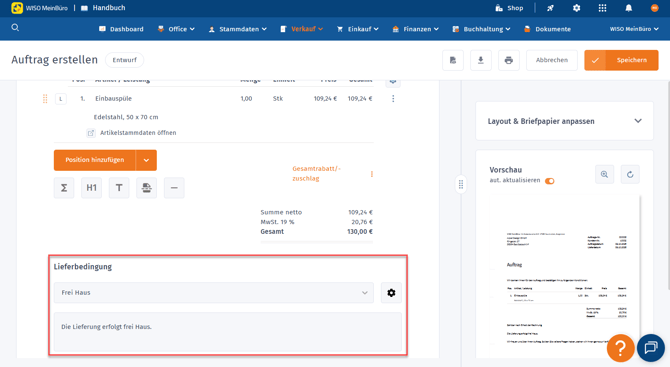Click the rocket icon in top bar
Viewport: 670px width, 367px height.
click(550, 8)
